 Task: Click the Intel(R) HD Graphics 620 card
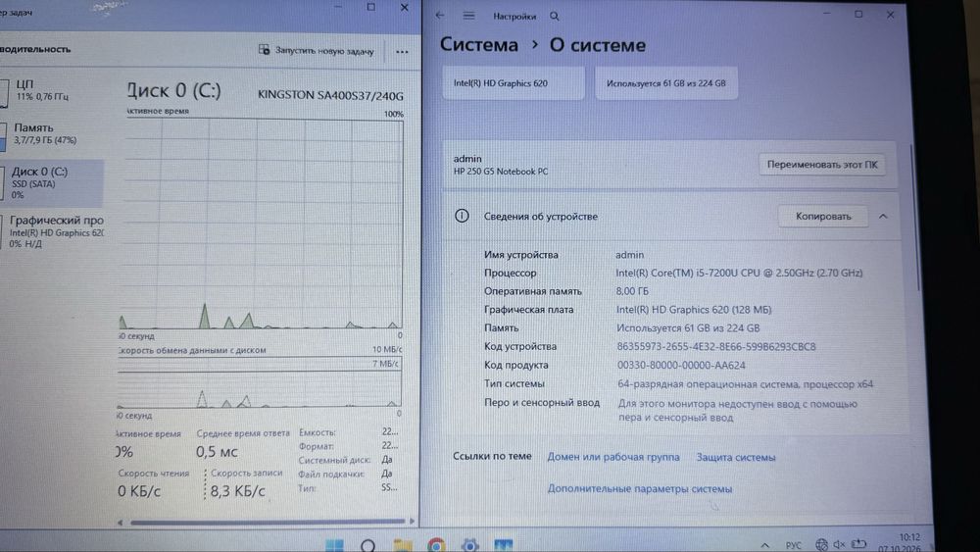(514, 83)
